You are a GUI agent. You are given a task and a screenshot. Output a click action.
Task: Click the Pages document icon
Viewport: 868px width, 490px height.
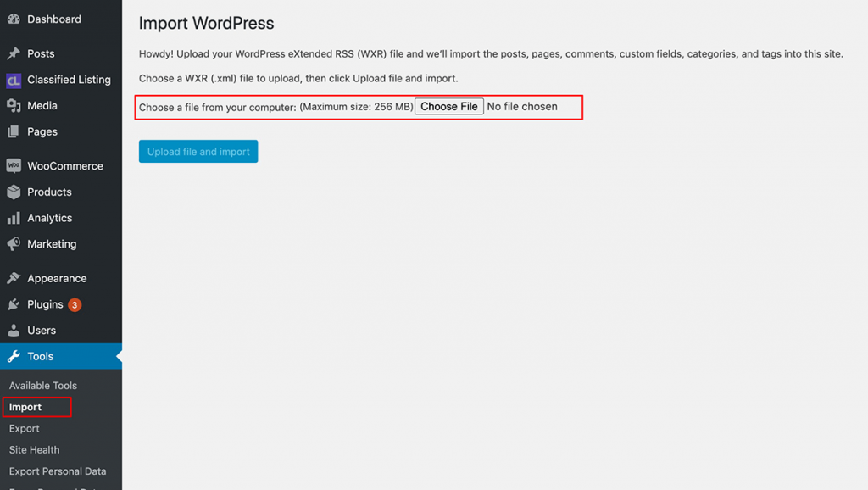tap(14, 131)
